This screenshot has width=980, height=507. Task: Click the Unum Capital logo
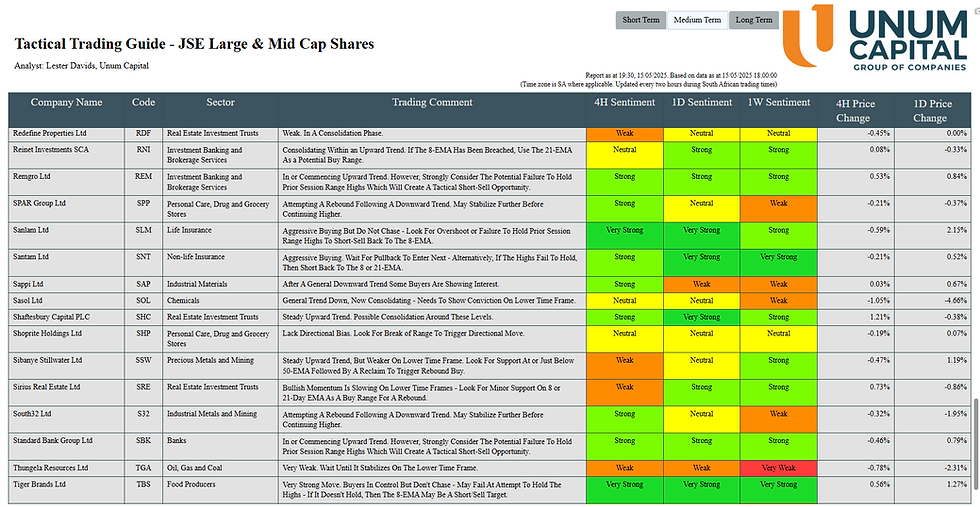(875, 38)
